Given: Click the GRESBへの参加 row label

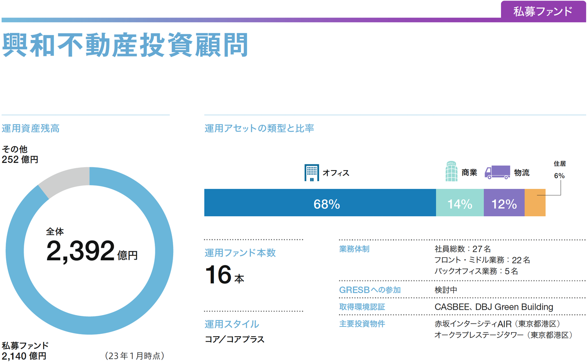Looking at the screenshot, I should 370,290.
